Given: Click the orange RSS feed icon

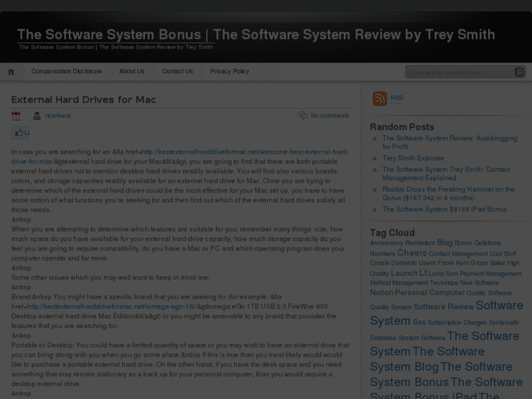Looking at the screenshot, I should coord(380,99).
